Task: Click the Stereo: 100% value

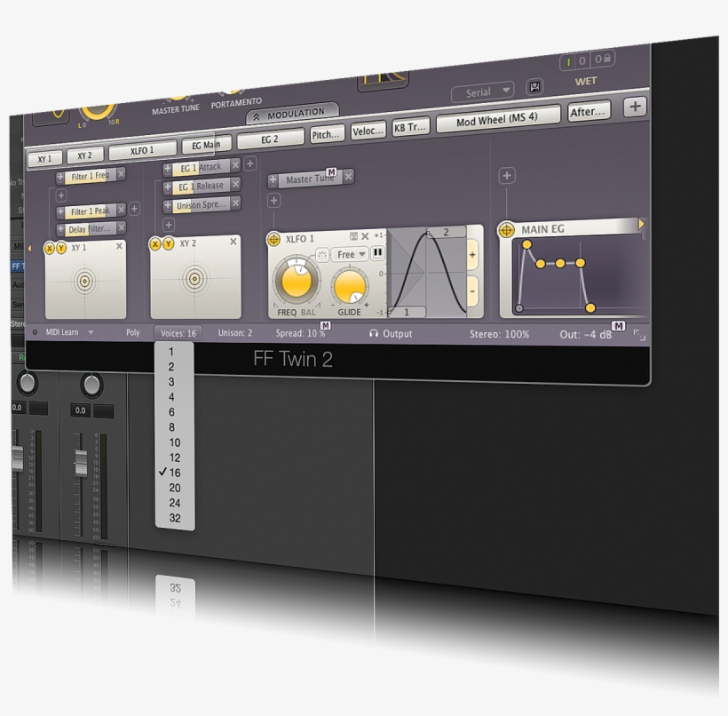Action: click(x=499, y=334)
